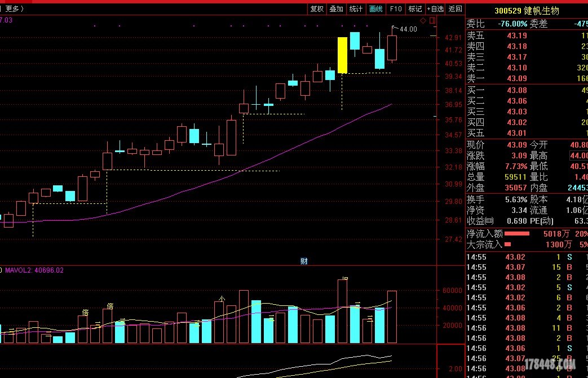Image resolution: width=588 pixels, height=378 pixels.
Task: Click the 卖五 price 43.19 row
Action: coord(527,35)
